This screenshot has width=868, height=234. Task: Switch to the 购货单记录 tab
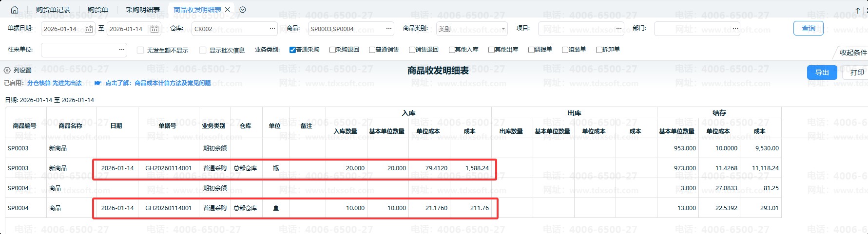53,10
